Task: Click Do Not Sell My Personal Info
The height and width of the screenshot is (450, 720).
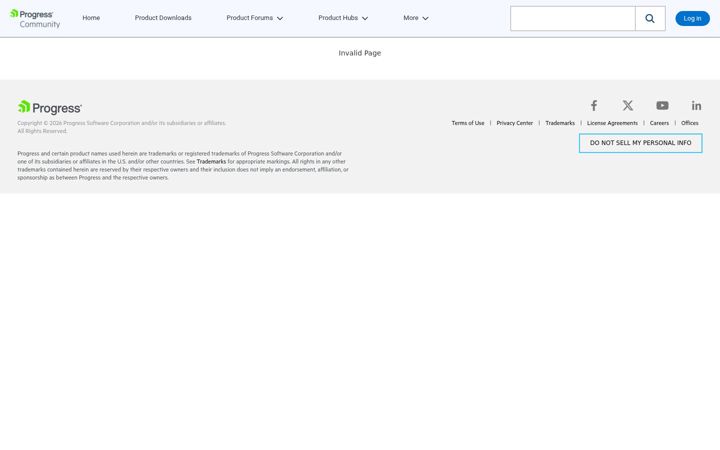Action: tap(640, 143)
